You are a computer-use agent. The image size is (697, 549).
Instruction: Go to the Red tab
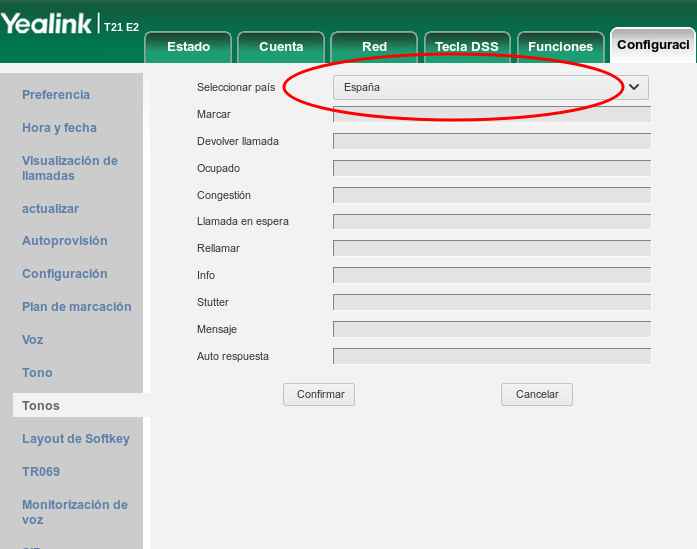[x=373, y=47]
